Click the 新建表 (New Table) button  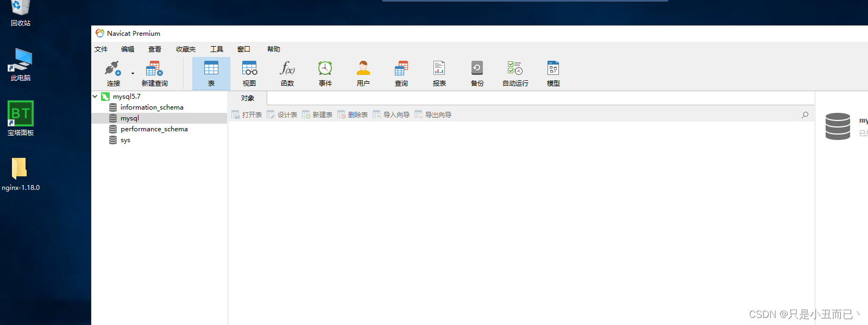click(317, 114)
